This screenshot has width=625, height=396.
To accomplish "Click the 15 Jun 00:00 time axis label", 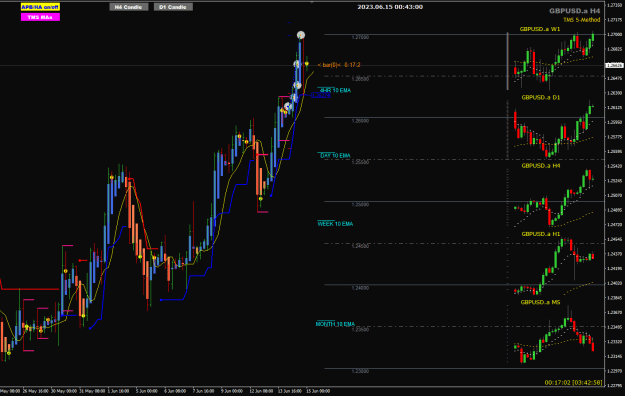I will (318, 391).
